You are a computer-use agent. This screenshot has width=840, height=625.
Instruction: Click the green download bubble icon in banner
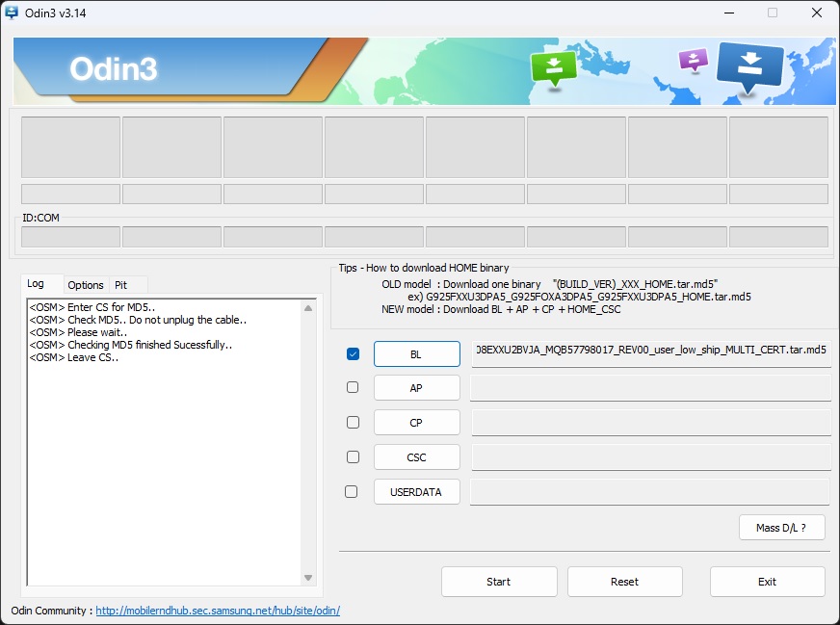553,67
